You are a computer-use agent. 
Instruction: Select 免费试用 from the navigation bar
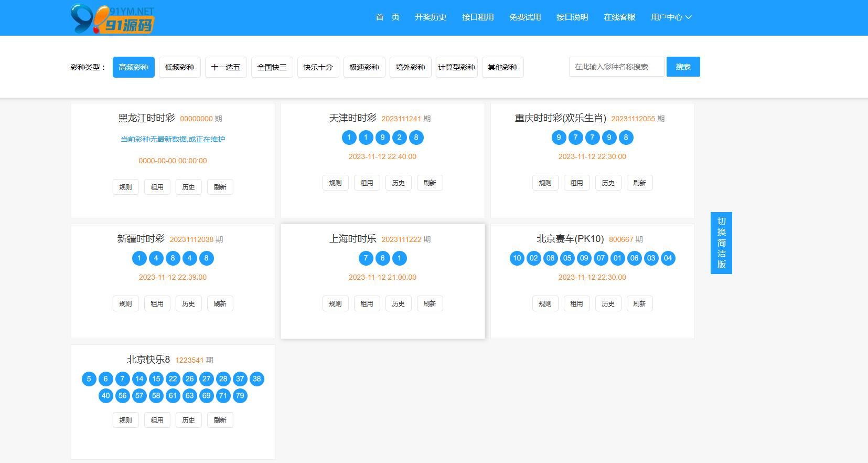click(525, 17)
